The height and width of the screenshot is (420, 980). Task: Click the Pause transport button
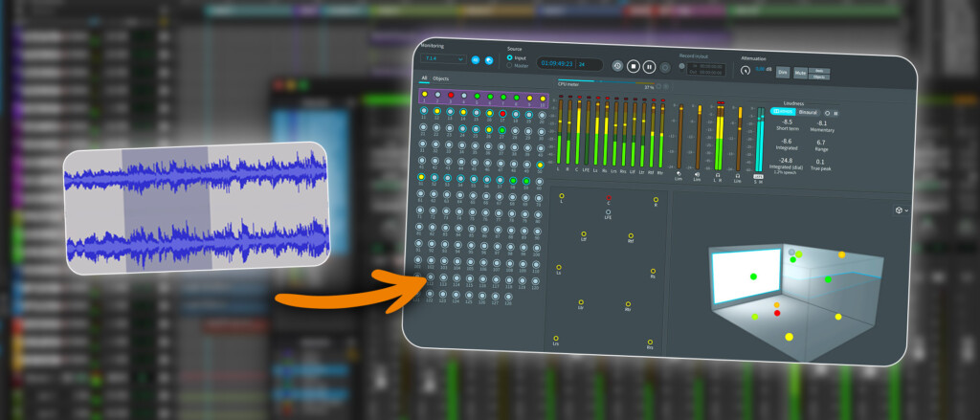649,66
